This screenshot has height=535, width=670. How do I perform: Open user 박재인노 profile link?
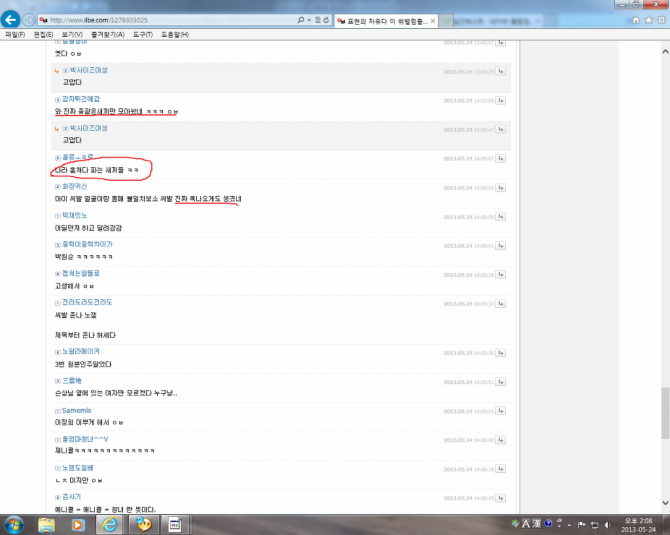[75, 215]
